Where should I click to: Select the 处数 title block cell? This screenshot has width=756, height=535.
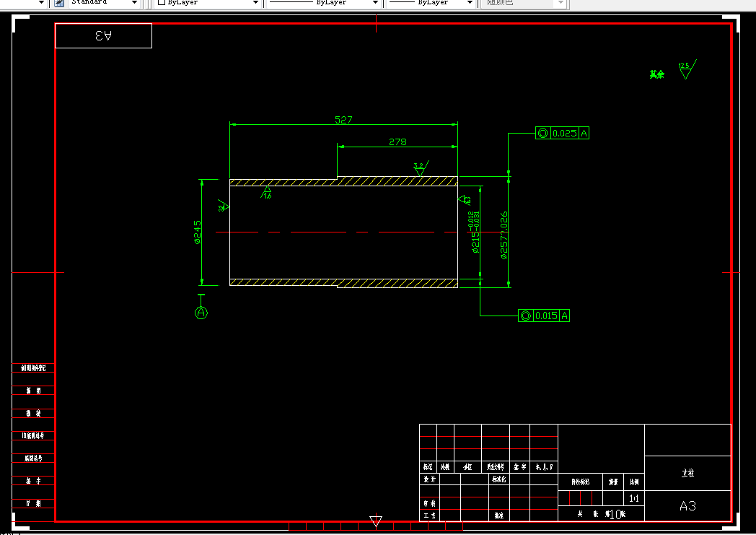(446, 467)
